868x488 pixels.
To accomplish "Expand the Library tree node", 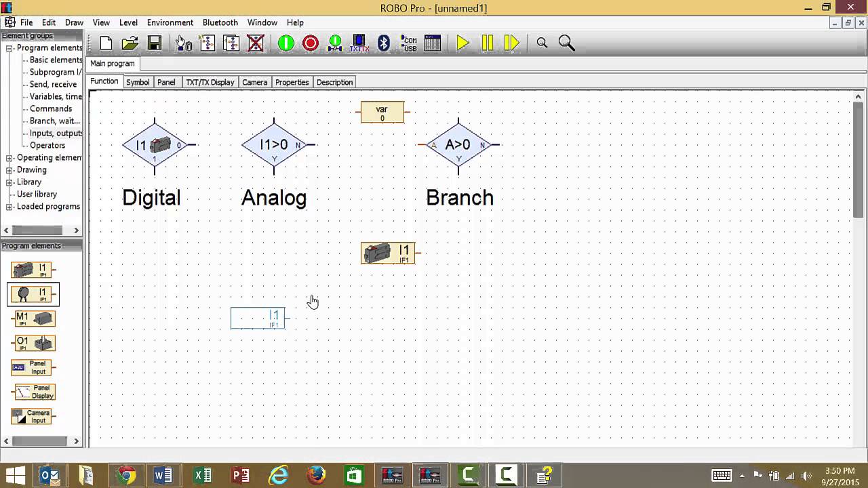I will (x=9, y=182).
